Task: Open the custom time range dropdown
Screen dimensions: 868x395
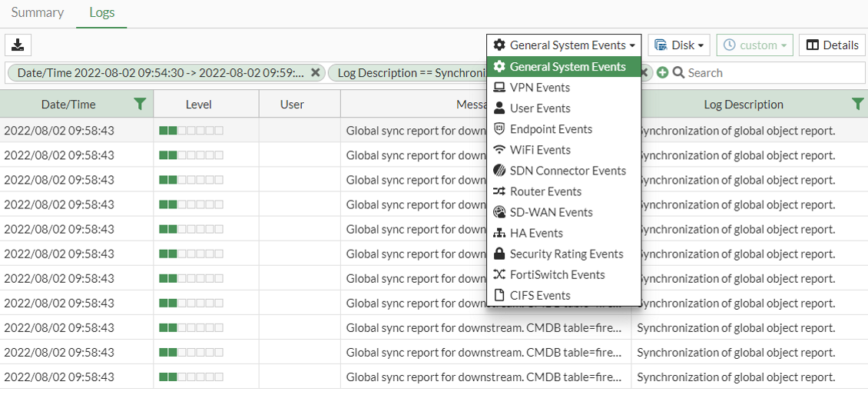Action: 754,45
